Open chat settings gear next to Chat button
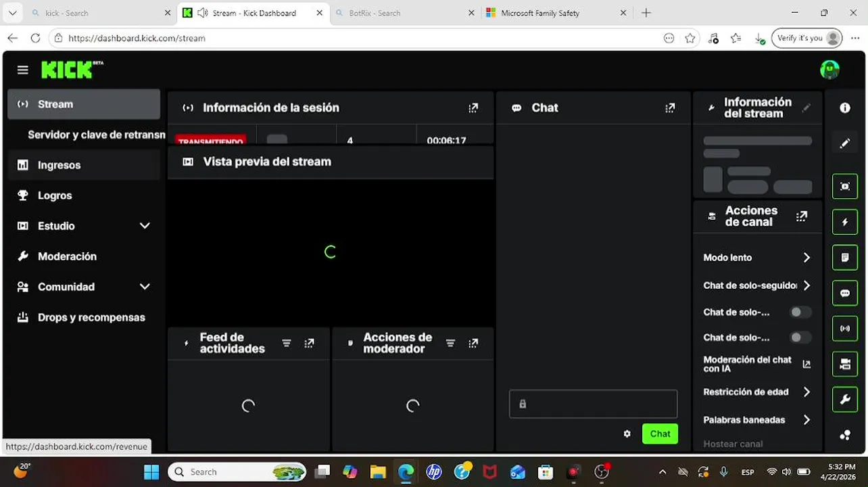 627,434
